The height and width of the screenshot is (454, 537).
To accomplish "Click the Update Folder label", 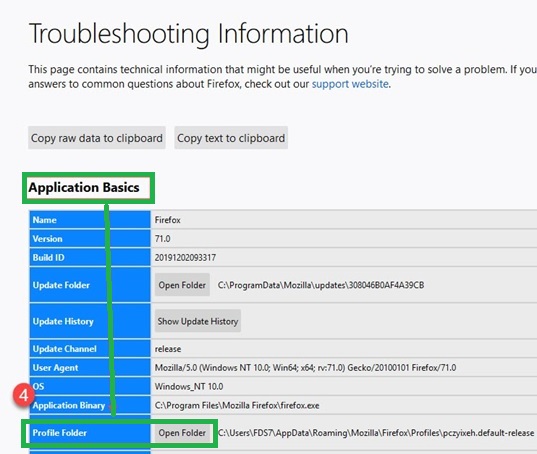I will pyautogui.click(x=61, y=285).
